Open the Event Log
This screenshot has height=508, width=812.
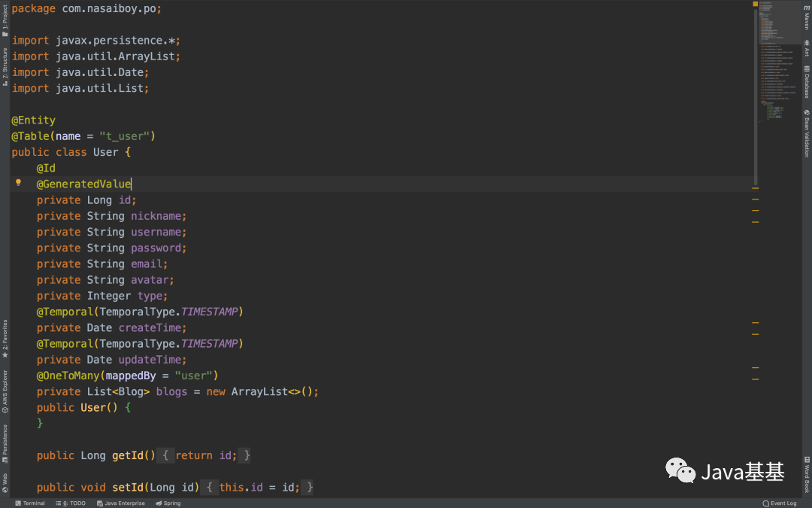click(780, 503)
